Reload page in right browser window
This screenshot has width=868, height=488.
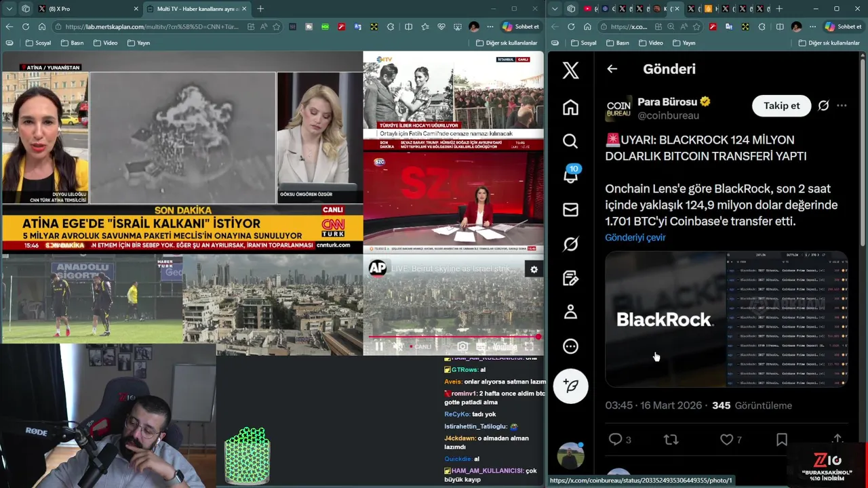570,26
